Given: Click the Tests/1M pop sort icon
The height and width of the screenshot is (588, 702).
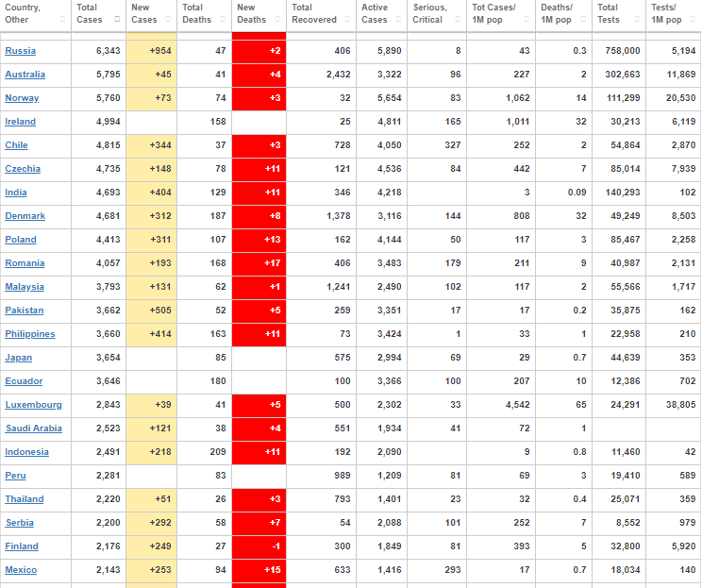Looking at the screenshot, I should point(693,19).
